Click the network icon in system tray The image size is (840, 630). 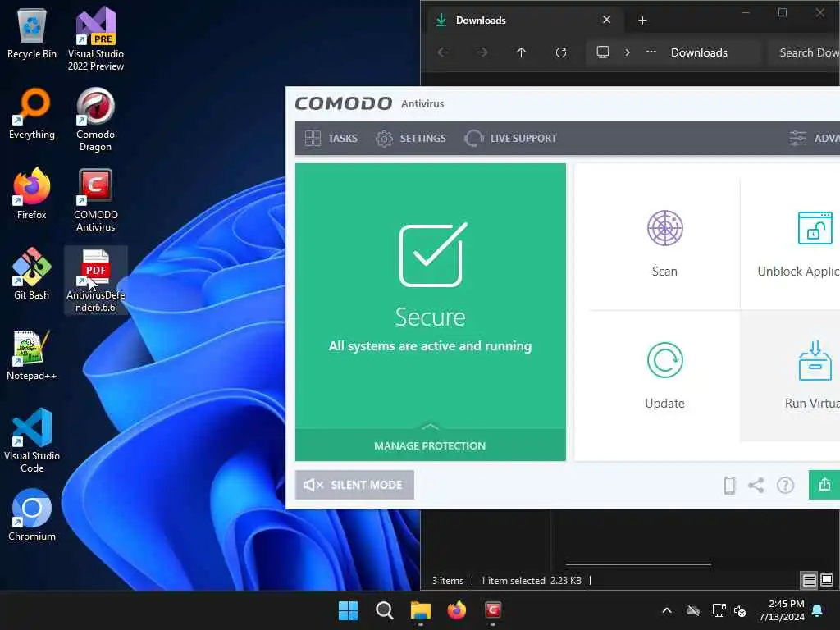tap(719, 610)
